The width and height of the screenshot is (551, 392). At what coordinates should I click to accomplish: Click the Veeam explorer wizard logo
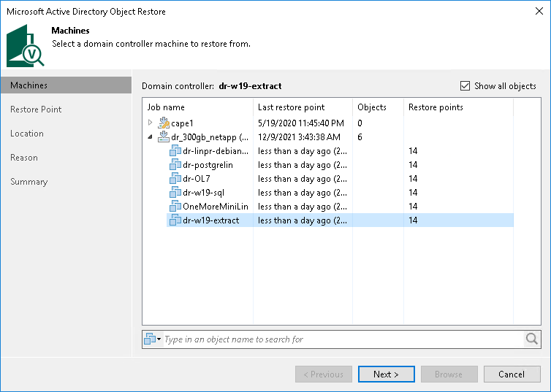[26, 45]
